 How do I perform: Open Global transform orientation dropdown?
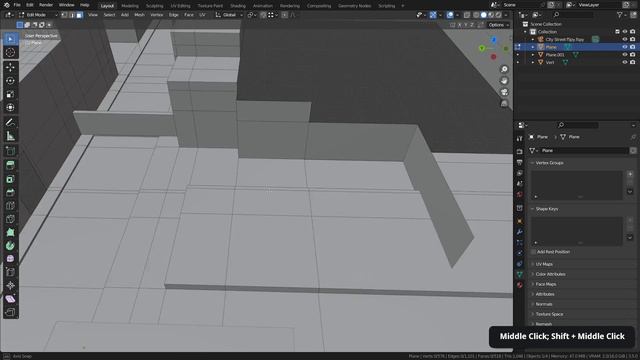(229, 15)
